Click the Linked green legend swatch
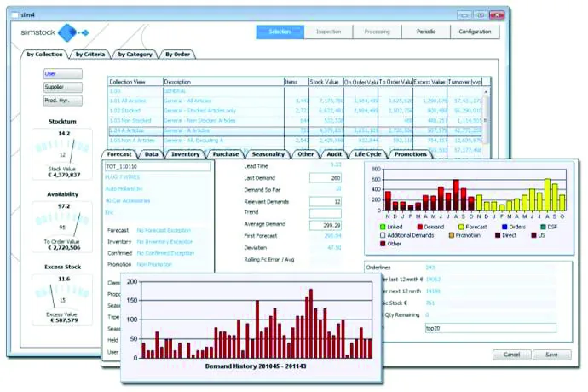Image resolution: width=588 pixels, height=392 pixels. click(383, 227)
